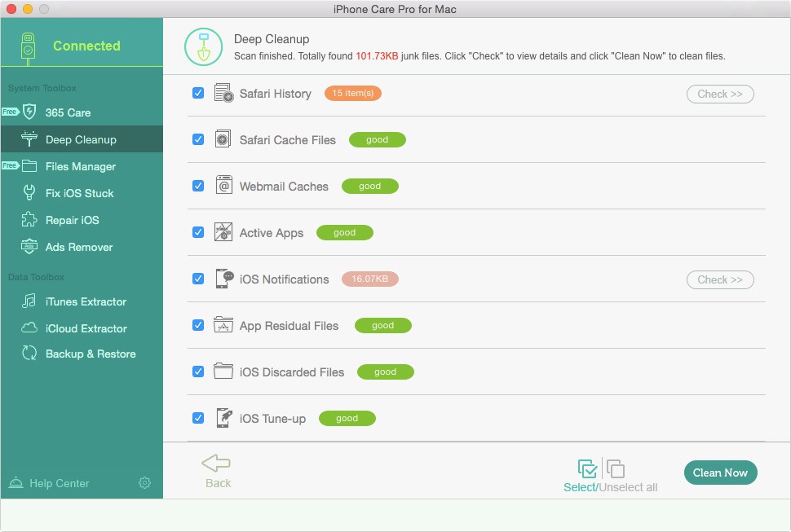
Task: Click the 'Data Toolbox' section header
Action: [37, 277]
